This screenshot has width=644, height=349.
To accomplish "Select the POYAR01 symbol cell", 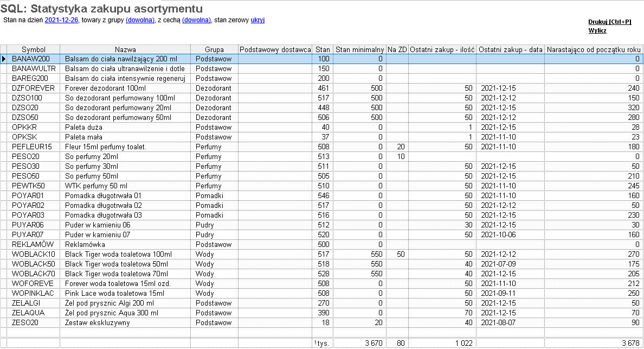I will tap(33, 196).
